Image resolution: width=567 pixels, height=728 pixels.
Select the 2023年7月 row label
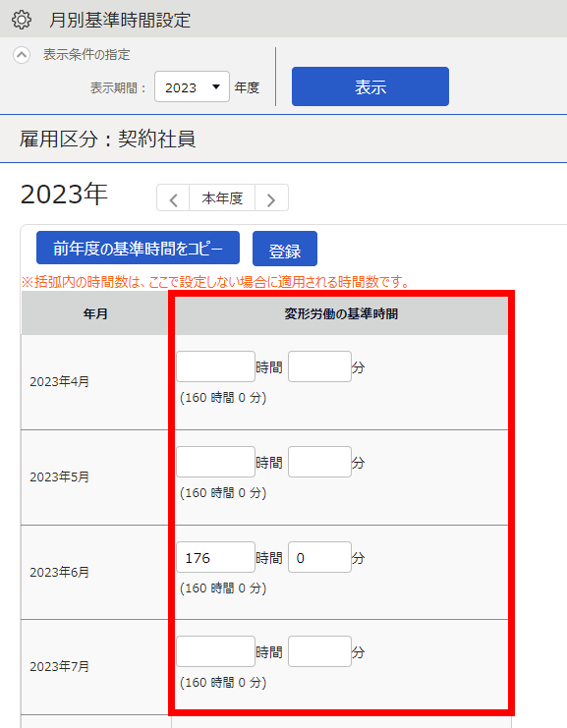(59, 667)
